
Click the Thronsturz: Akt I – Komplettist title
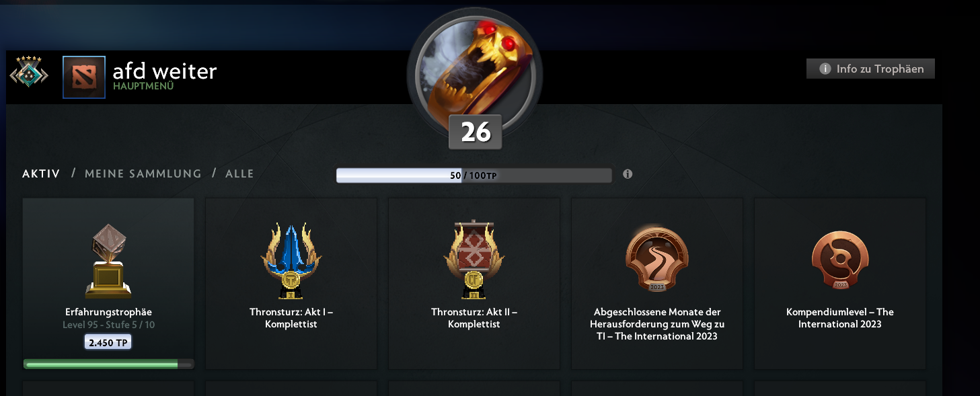point(291,318)
